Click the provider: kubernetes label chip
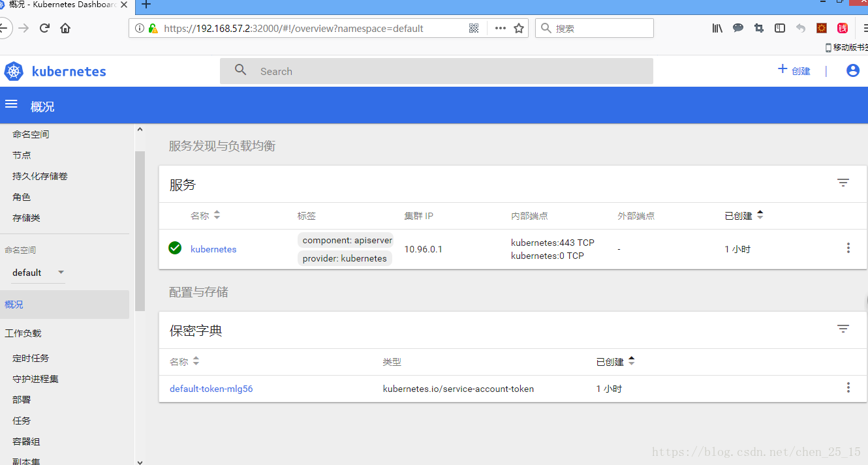The image size is (868, 465). click(x=345, y=258)
